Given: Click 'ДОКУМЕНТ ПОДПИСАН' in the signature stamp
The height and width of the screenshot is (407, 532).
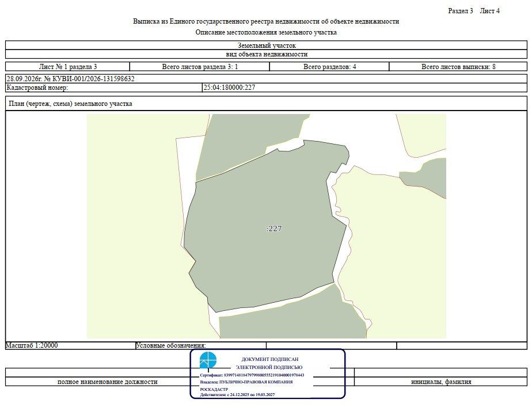Looking at the screenshot, I should click(270, 359).
